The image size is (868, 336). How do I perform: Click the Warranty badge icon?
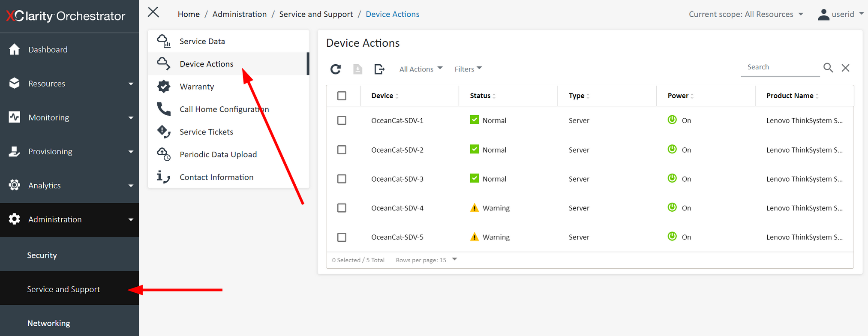point(164,87)
